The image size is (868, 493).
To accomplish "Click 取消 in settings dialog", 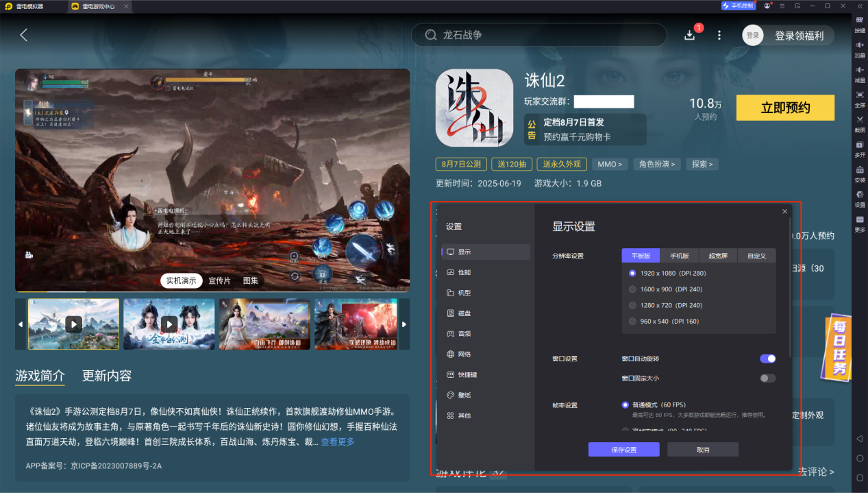I will tap(703, 450).
